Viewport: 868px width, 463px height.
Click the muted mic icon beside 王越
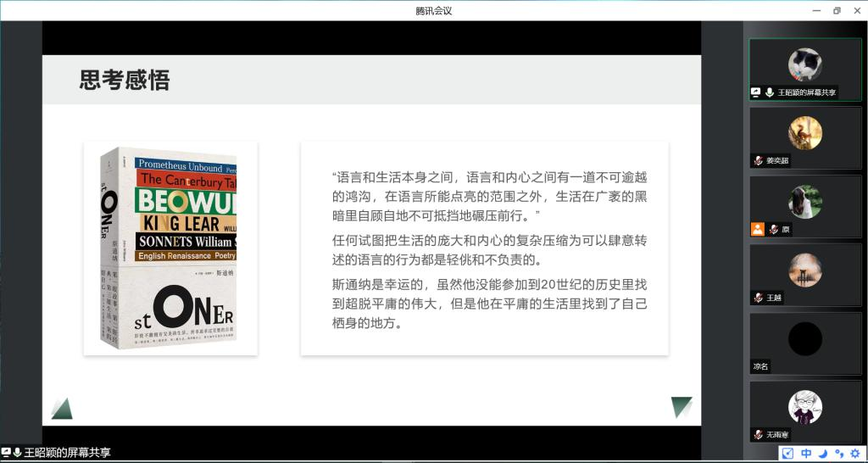click(758, 298)
